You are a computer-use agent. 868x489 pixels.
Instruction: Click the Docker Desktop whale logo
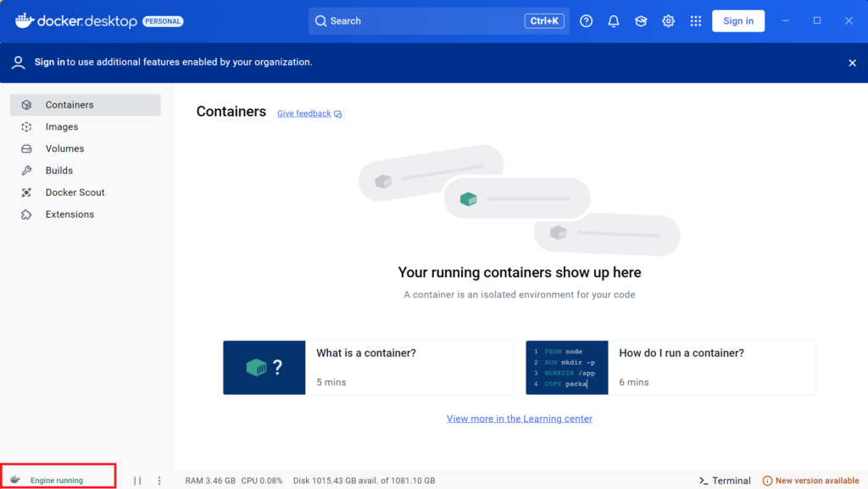click(x=25, y=20)
